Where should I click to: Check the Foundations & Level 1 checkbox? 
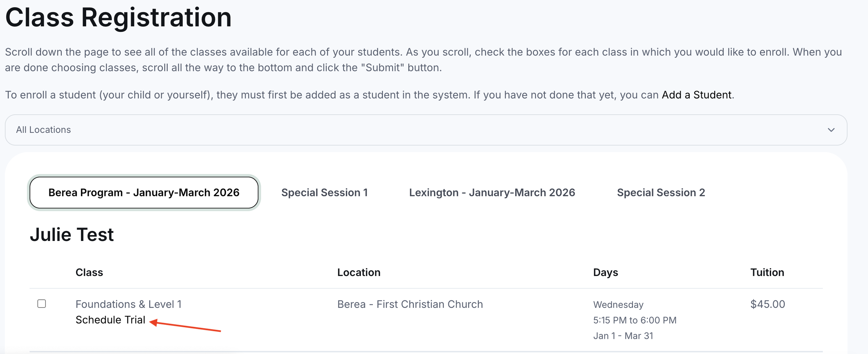tap(42, 304)
